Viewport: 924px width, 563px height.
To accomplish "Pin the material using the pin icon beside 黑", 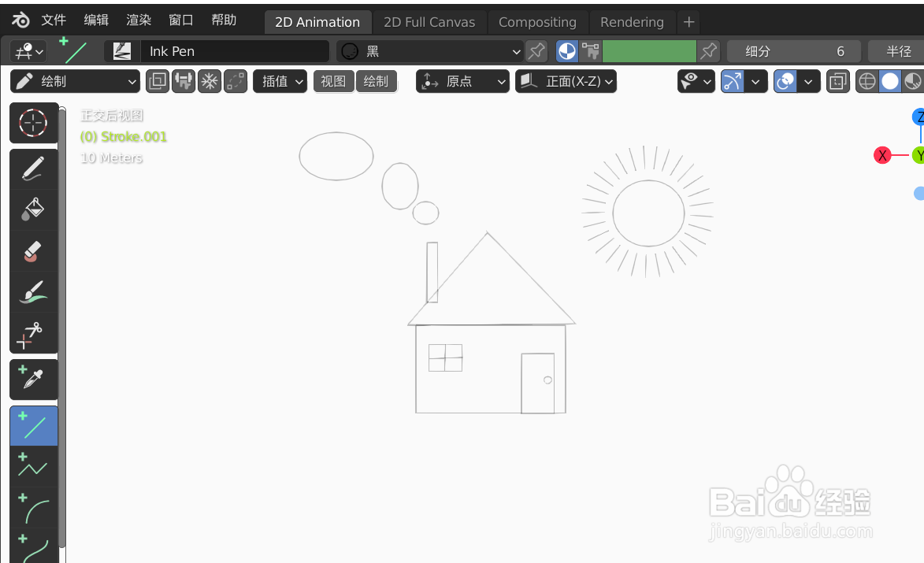I will tap(536, 51).
